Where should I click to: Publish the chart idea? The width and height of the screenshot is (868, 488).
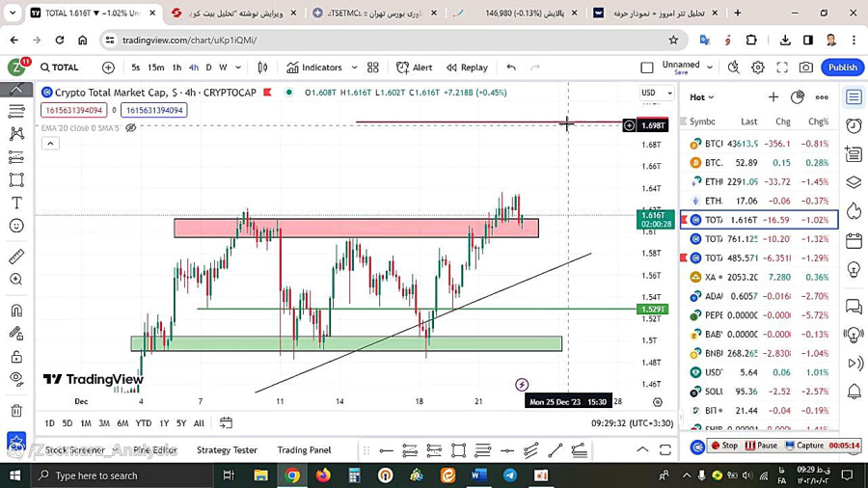pyautogui.click(x=843, y=68)
